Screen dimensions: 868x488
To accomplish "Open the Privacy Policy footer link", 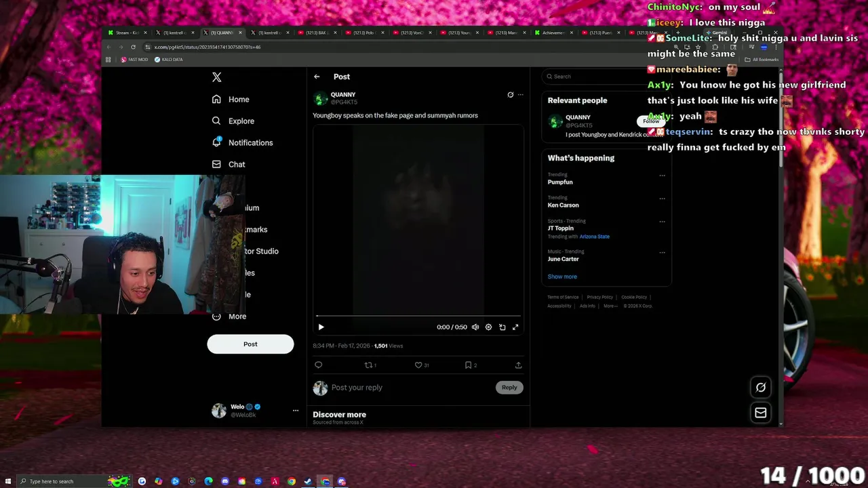I will (x=599, y=297).
